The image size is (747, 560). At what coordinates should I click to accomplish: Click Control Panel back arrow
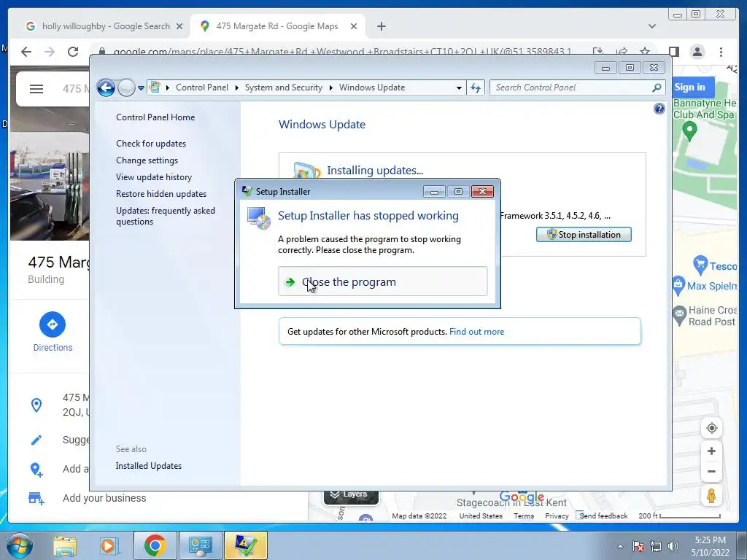(106, 87)
